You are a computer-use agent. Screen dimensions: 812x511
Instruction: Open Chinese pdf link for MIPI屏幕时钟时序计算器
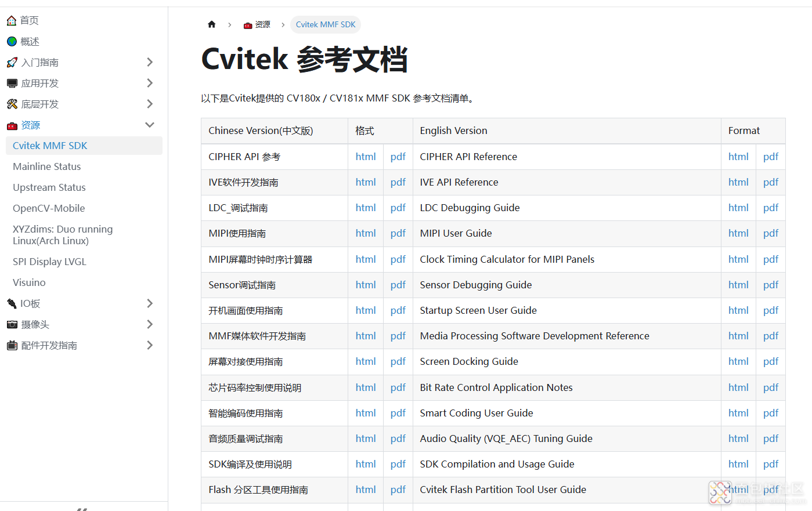click(398, 259)
